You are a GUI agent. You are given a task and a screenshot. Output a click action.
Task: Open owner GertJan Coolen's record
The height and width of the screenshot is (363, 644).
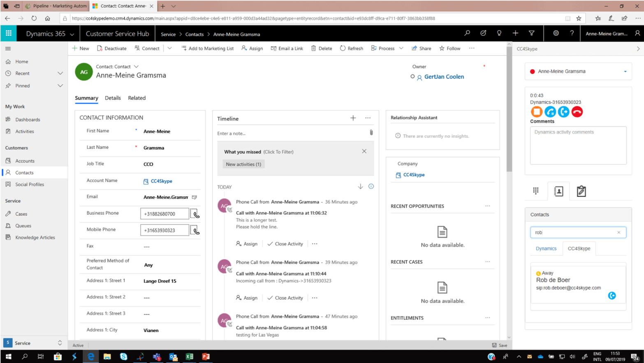click(444, 76)
